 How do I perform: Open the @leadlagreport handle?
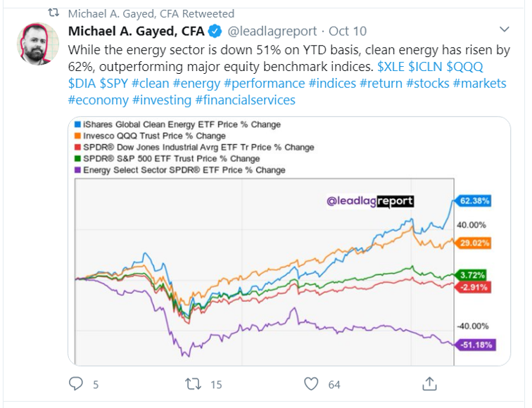[272, 32]
